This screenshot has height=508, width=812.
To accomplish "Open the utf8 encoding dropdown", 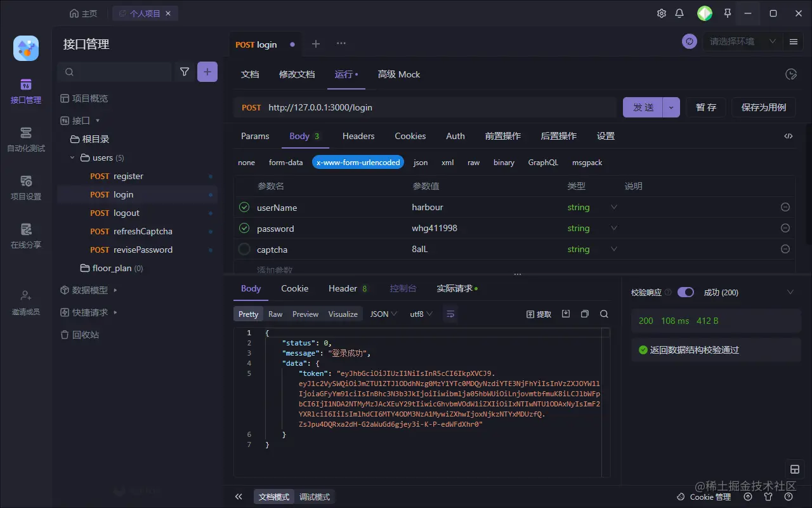I will coord(421,314).
